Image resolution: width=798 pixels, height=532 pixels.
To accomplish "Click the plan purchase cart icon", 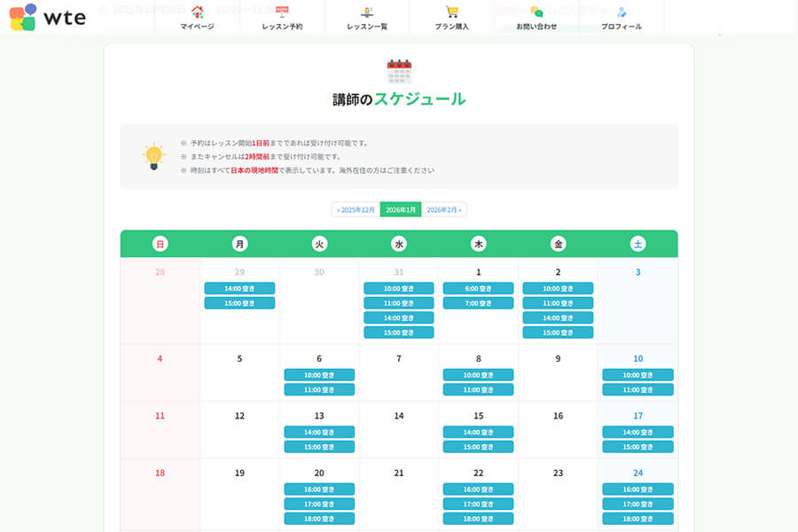I will pyautogui.click(x=452, y=12).
